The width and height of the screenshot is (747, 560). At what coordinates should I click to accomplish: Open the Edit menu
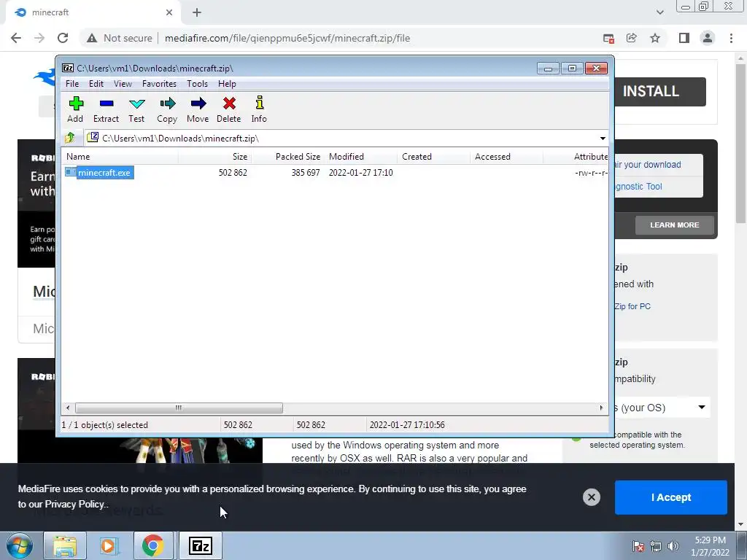96,84
